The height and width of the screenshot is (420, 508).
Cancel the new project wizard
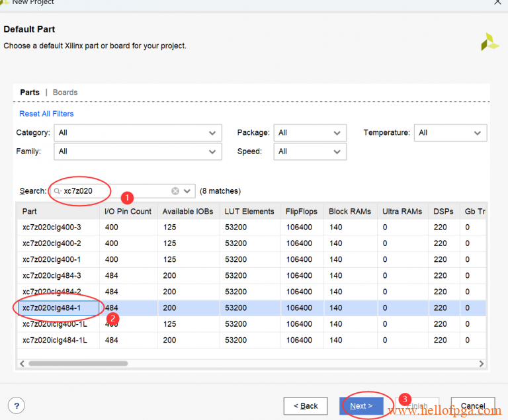tap(472, 406)
